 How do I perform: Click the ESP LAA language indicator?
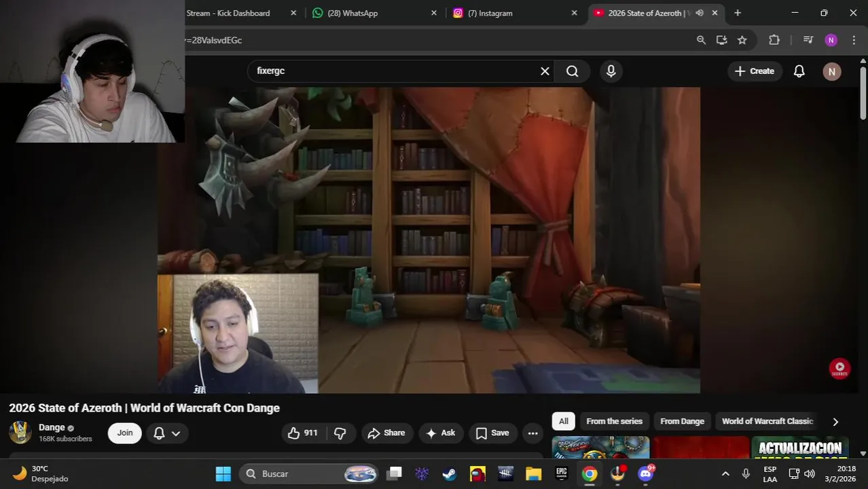point(770,473)
